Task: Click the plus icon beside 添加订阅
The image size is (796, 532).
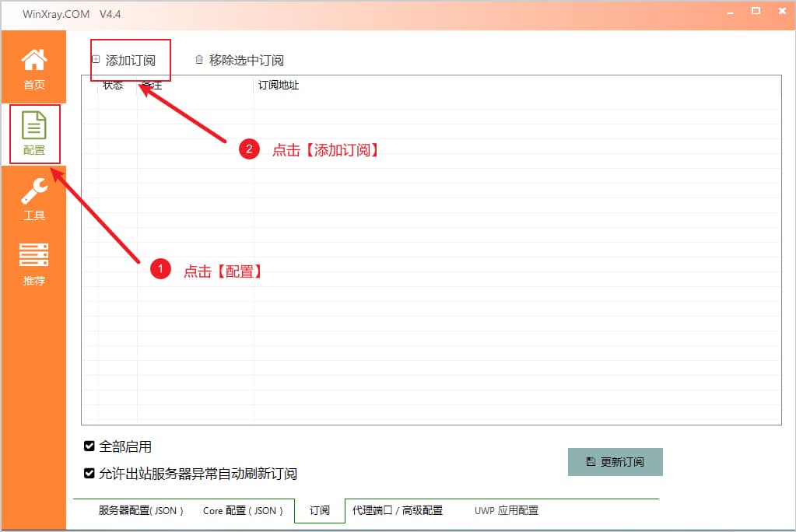Action: [x=96, y=60]
